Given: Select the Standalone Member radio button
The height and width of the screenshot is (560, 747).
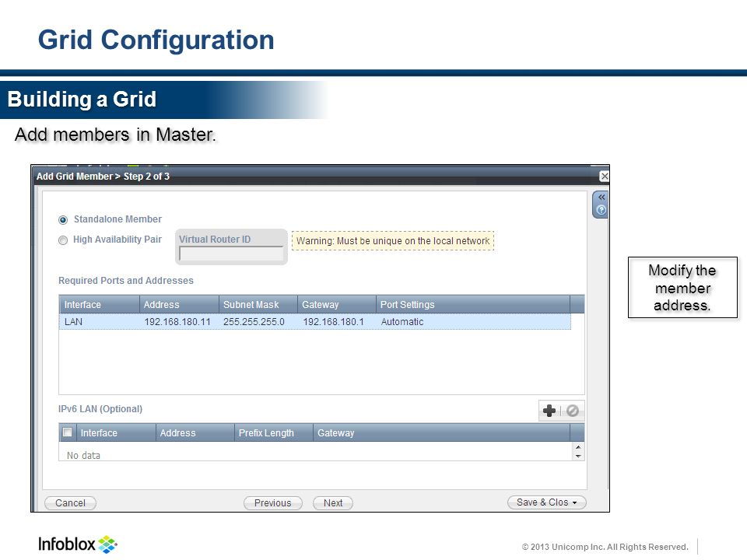Looking at the screenshot, I should [63, 220].
